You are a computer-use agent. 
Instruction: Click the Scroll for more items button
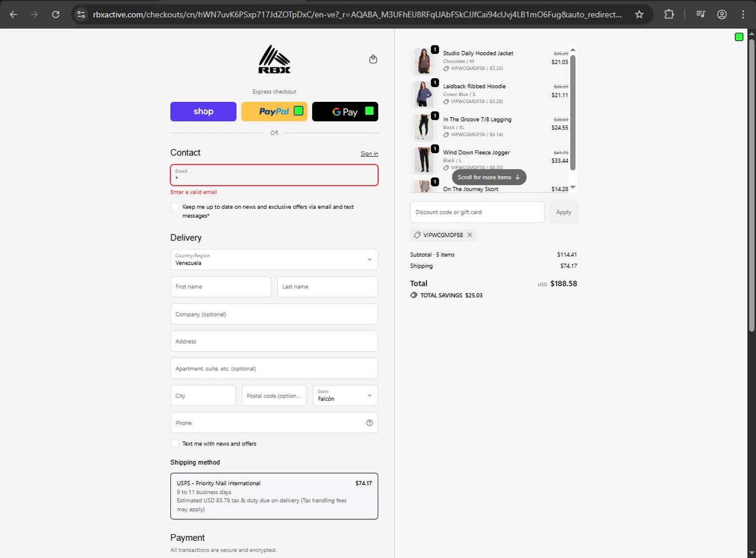click(489, 177)
